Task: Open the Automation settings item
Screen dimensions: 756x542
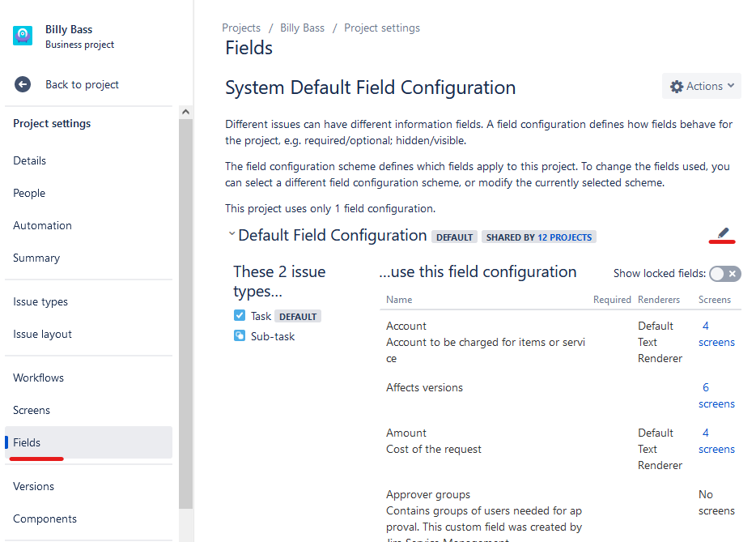Action: coord(42,225)
